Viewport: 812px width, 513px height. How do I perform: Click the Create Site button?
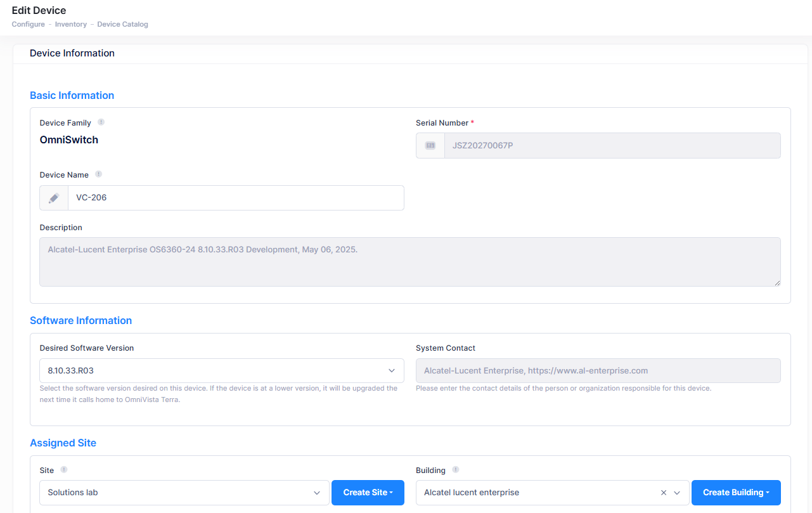click(x=368, y=493)
